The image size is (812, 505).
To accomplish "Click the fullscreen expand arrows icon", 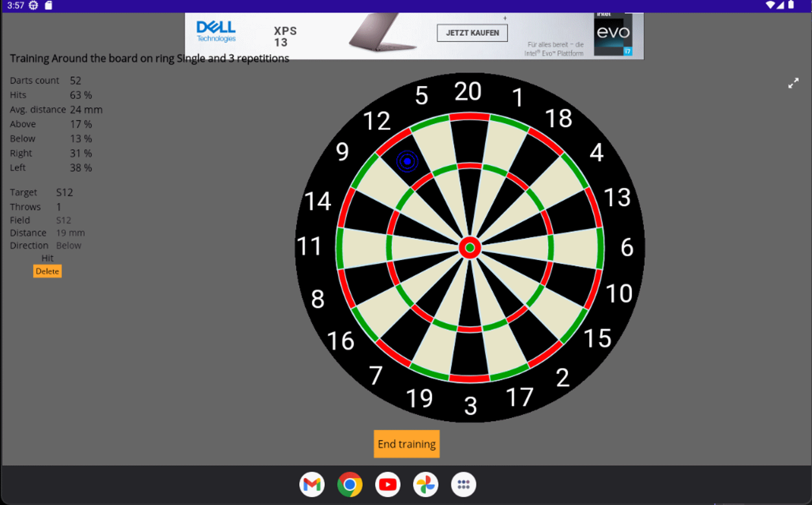I will coord(793,83).
